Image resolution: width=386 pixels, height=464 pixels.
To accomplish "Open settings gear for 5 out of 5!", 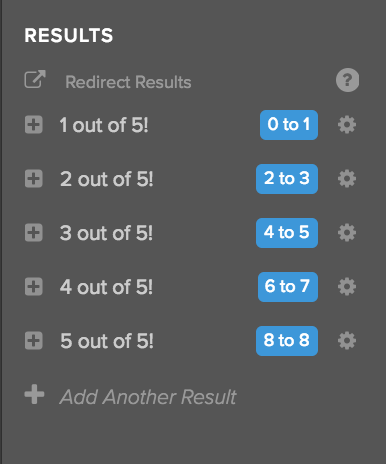I will coord(347,341).
